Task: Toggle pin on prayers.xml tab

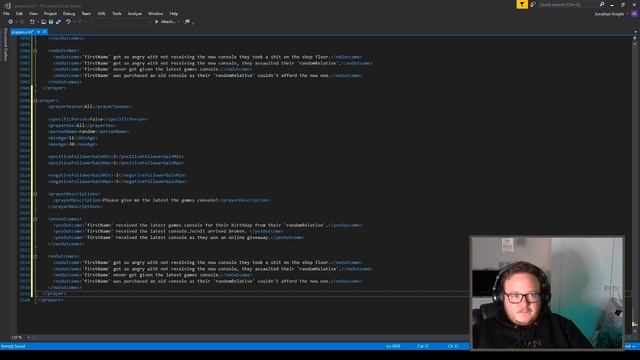Action: coord(38,31)
